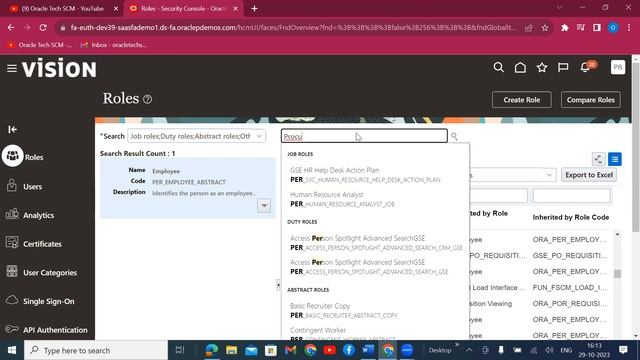This screenshot has width=640, height=360.
Task: Open the Watchlist flag icon
Action: click(x=563, y=67)
